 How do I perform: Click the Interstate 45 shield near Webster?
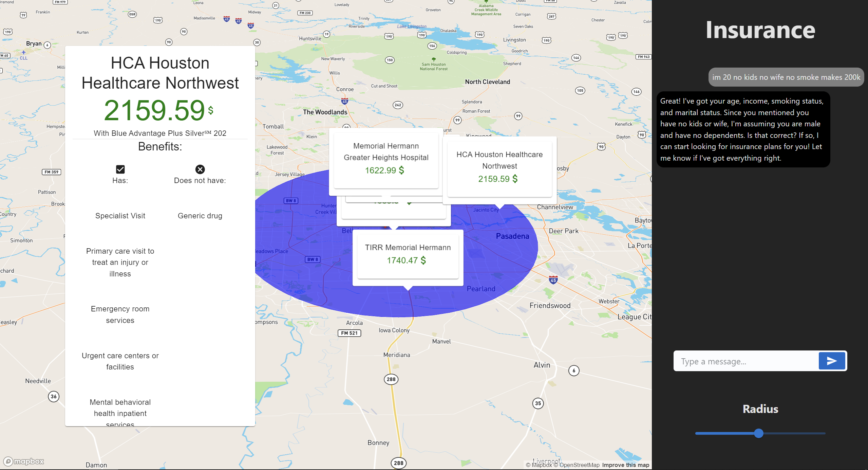tap(553, 280)
